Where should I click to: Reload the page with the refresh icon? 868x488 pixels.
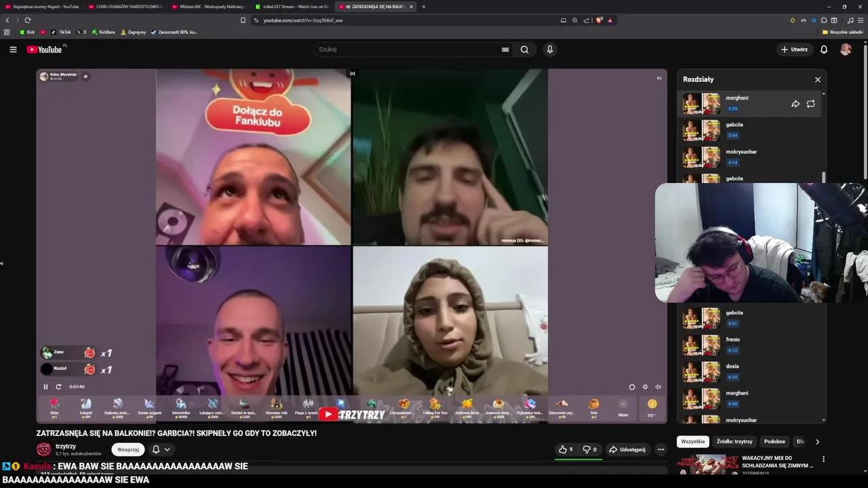28,20
